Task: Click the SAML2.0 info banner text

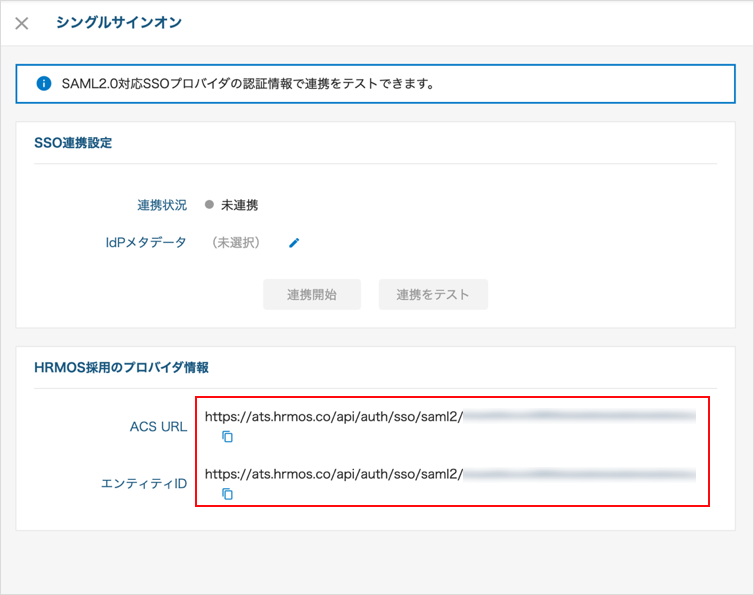Action: click(248, 84)
